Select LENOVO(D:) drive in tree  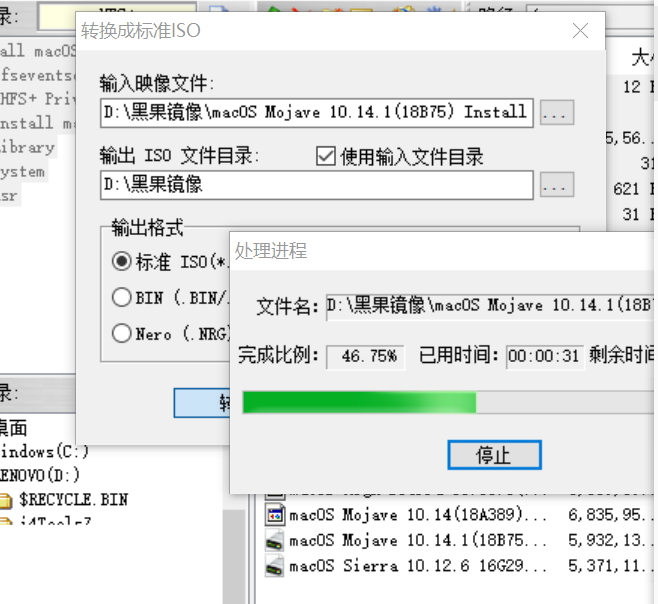40,476
